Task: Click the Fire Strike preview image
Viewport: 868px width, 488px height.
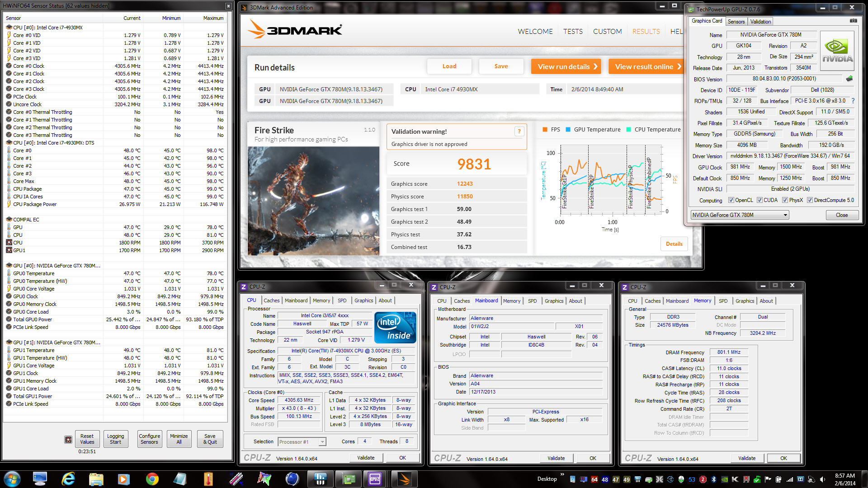Action: tap(313, 201)
